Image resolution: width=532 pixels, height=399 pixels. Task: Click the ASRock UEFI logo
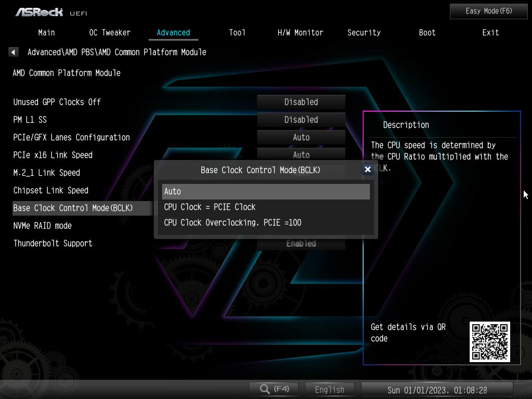pyautogui.click(x=51, y=12)
